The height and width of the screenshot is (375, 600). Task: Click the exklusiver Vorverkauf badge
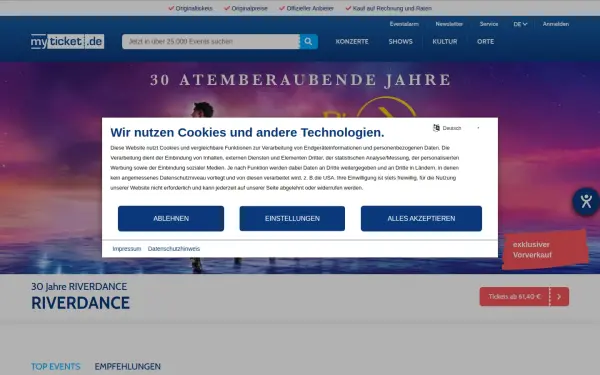(545, 249)
